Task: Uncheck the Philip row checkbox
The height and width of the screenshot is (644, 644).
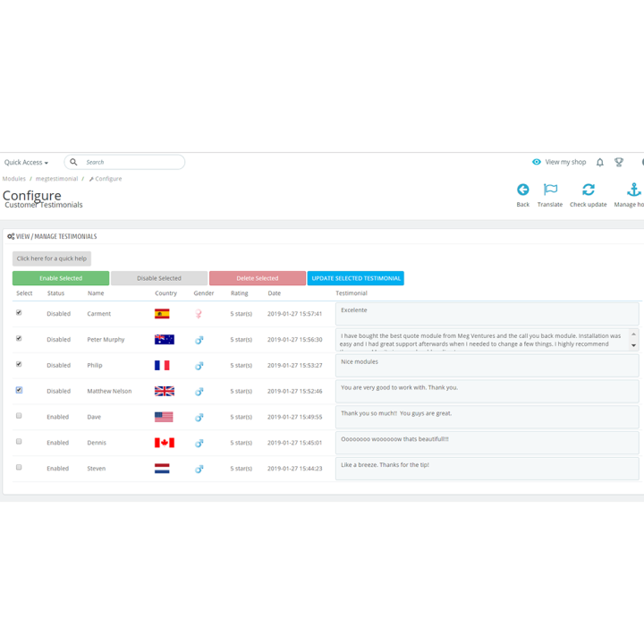Action: point(19,364)
